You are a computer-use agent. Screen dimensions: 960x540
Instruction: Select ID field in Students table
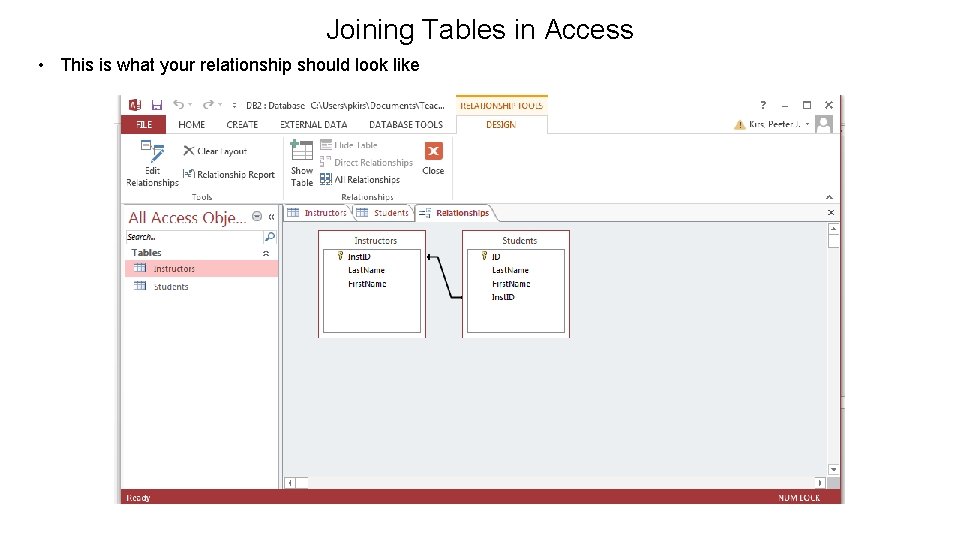pos(495,257)
